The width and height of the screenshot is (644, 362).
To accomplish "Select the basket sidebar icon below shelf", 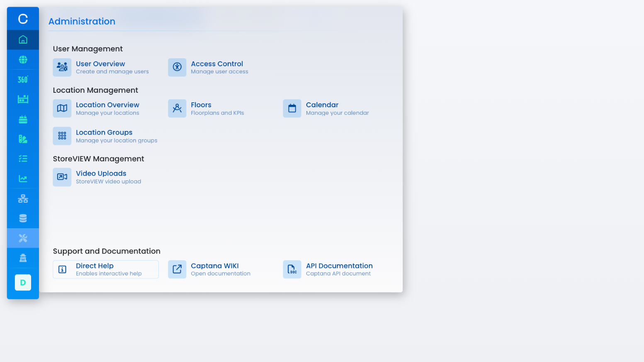I will coord(23,119).
